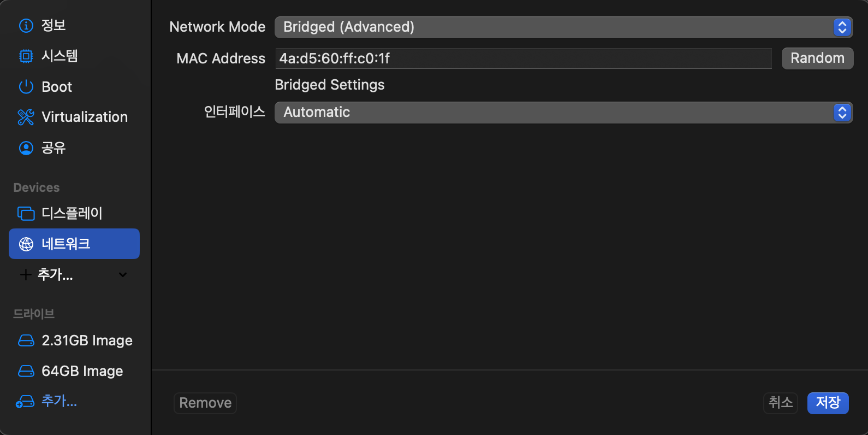Click the CPU chip icon for 시스템
Screen dimensions: 868x435
coord(26,56)
